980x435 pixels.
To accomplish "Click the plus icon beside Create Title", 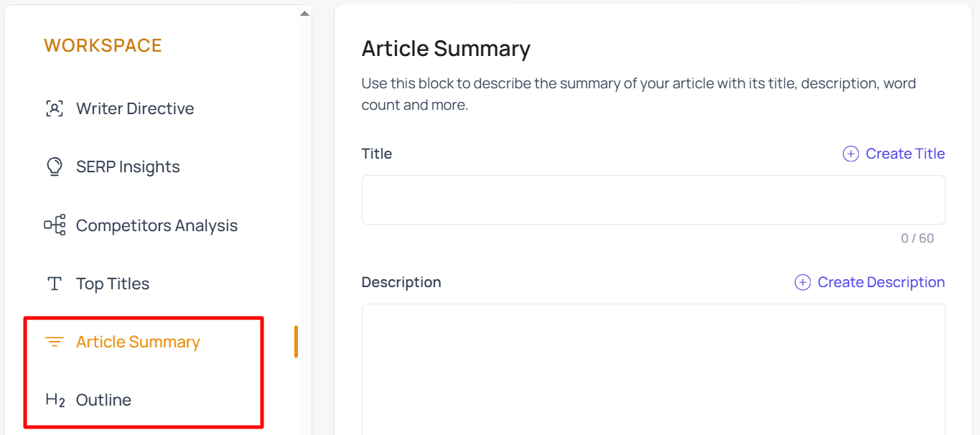I will pos(851,154).
